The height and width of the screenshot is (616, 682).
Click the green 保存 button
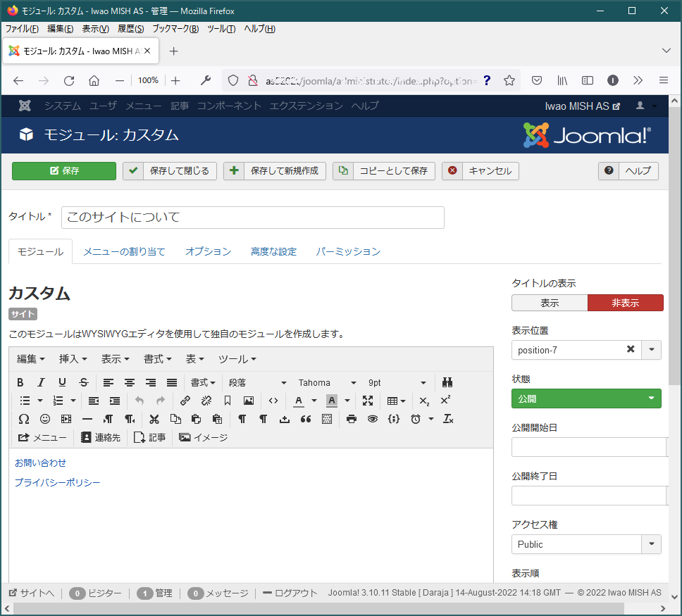click(64, 171)
